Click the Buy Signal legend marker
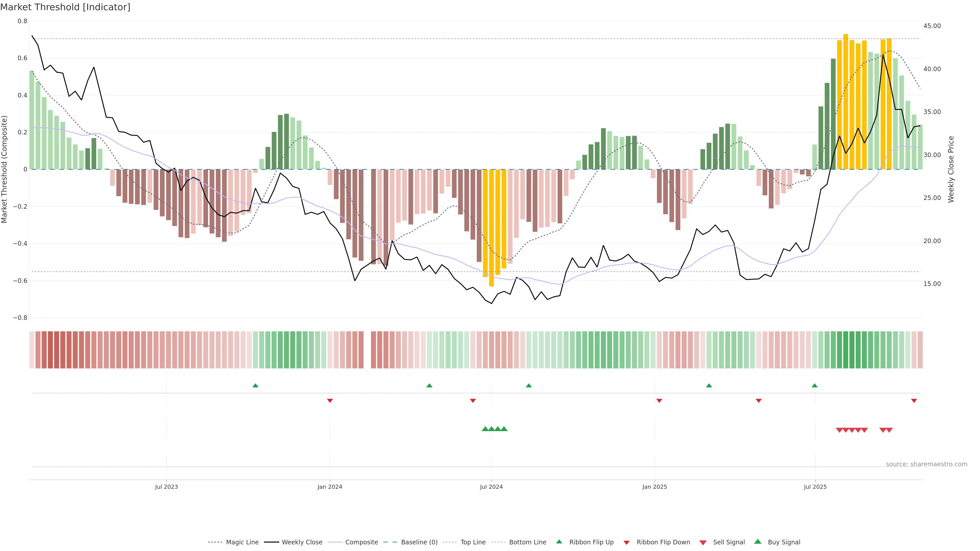980x551 pixels. click(x=758, y=542)
